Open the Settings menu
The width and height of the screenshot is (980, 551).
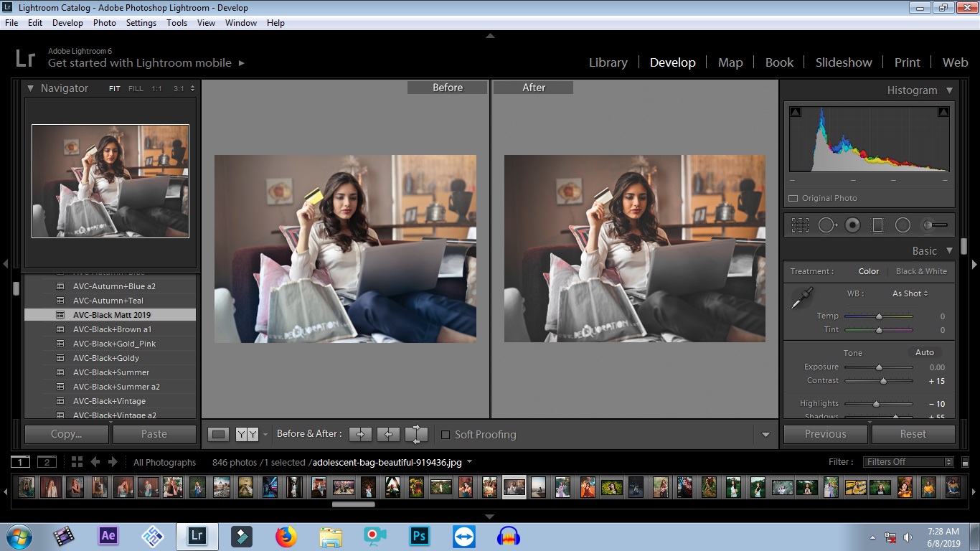click(x=141, y=23)
